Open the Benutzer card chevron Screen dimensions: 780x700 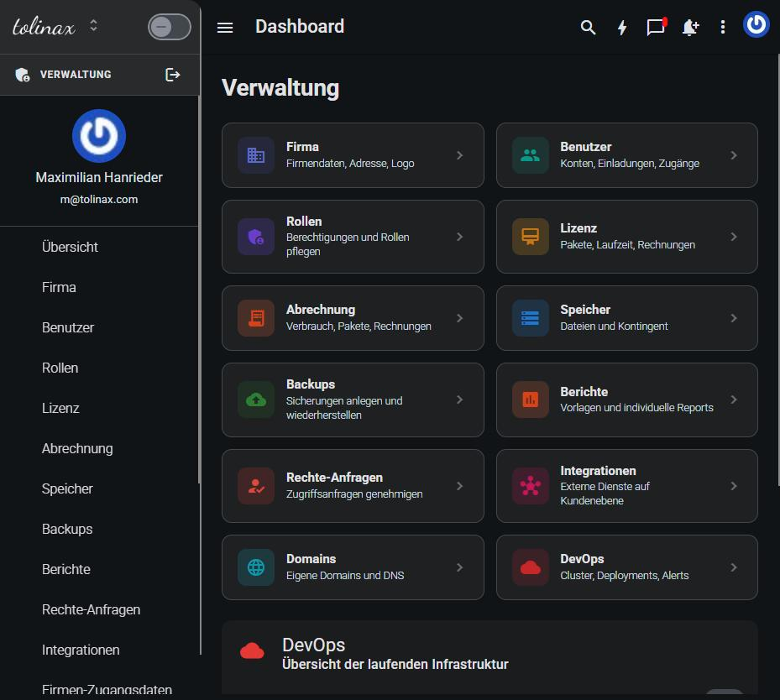tap(734, 155)
